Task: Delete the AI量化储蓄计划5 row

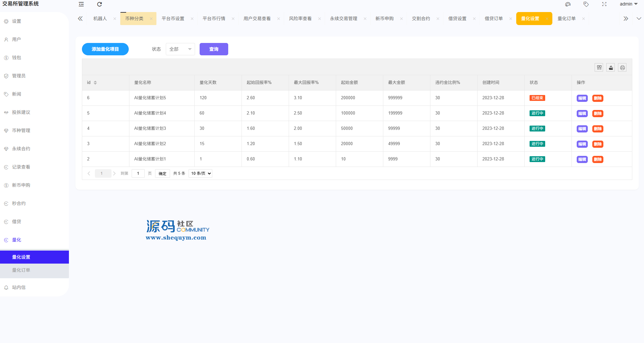Action: click(x=598, y=98)
